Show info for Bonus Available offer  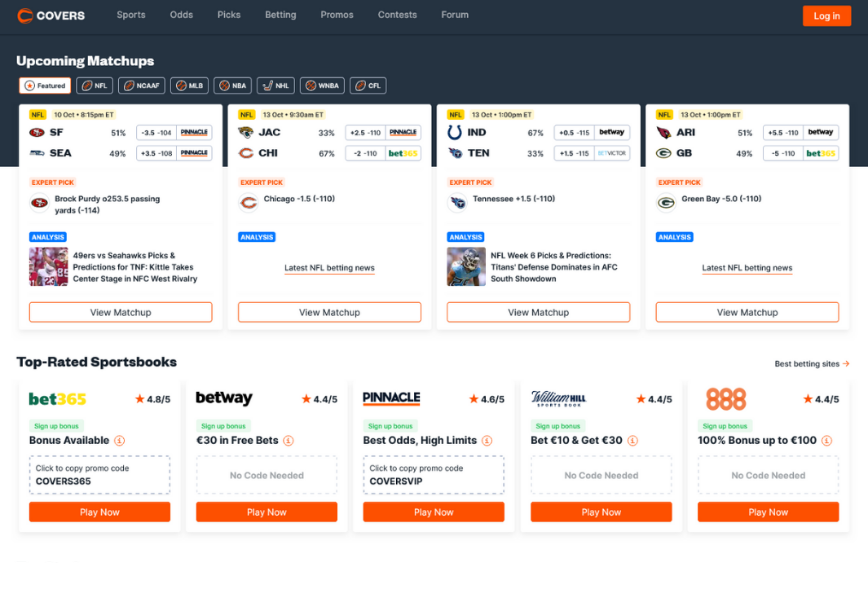pyautogui.click(x=120, y=441)
